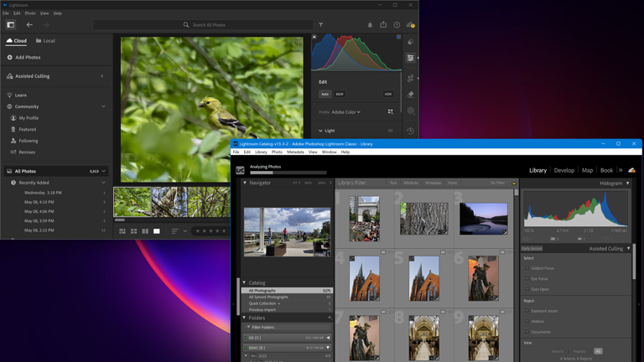Screen dimensions: 644x362
Task: Enable the Subject Focus checkbox
Action: click(x=527, y=268)
